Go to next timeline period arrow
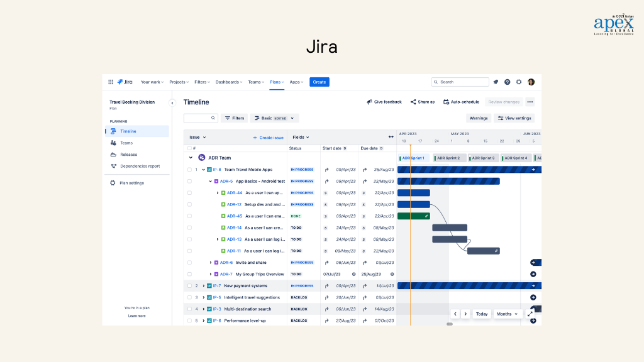Image resolution: width=644 pixels, height=362 pixels. [465, 314]
